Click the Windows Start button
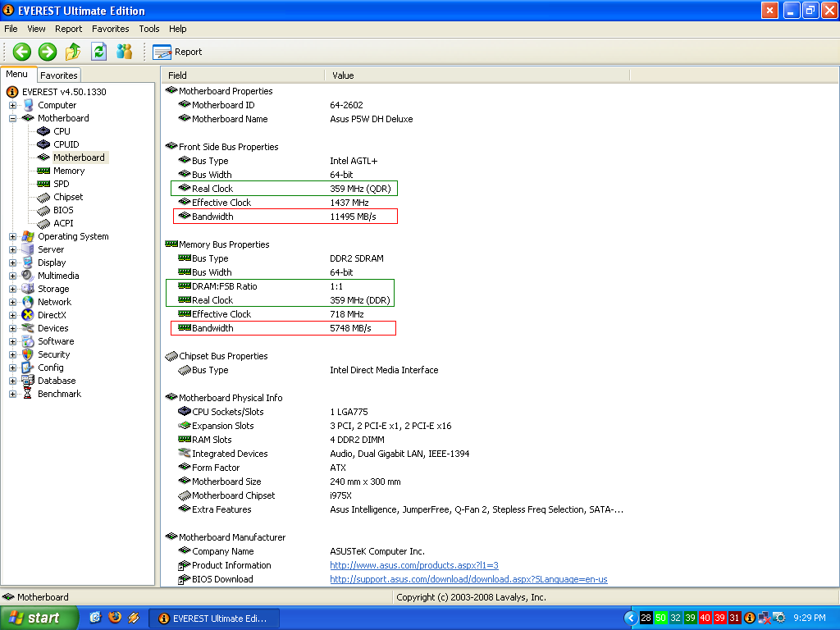This screenshot has width=840, height=630. click(39, 618)
